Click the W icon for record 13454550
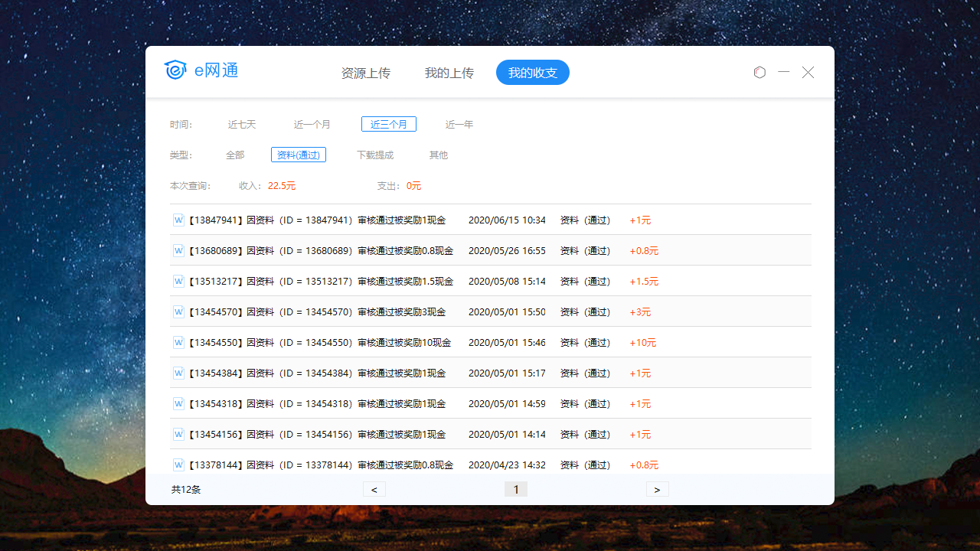 click(x=178, y=342)
